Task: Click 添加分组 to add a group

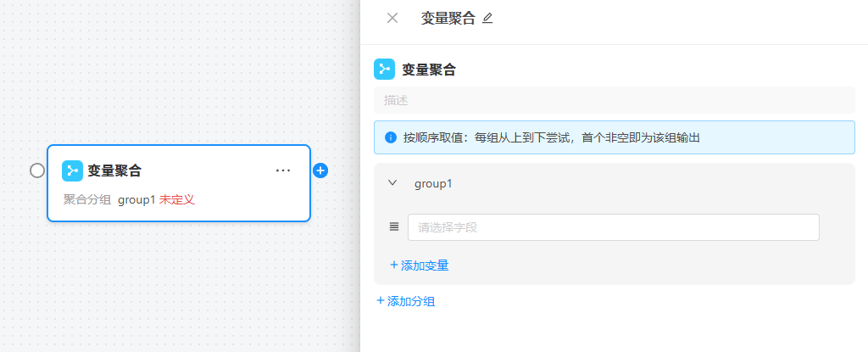Action: [406, 301]
